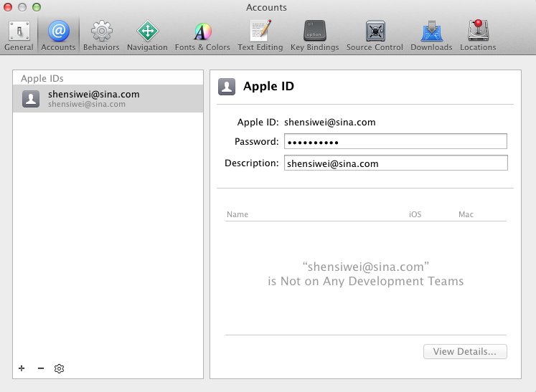Close the Accounts window

[x=7, y=7]
